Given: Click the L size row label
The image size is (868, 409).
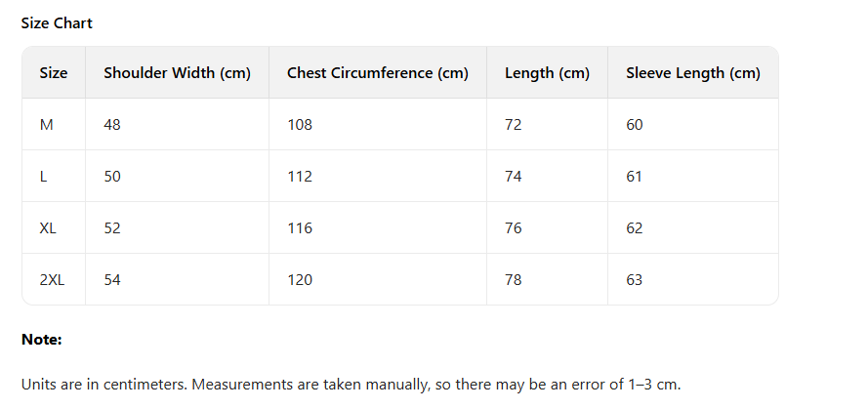Looking at the screenshot, I should click(x=44, y=177).
